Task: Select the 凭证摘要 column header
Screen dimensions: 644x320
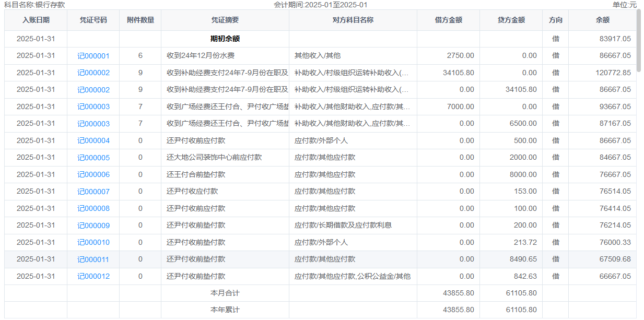Action: [225, 20]
